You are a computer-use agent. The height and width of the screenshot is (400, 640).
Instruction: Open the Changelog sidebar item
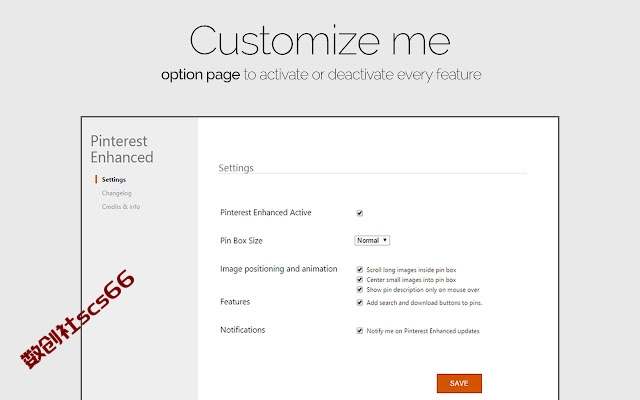point(117,193)
